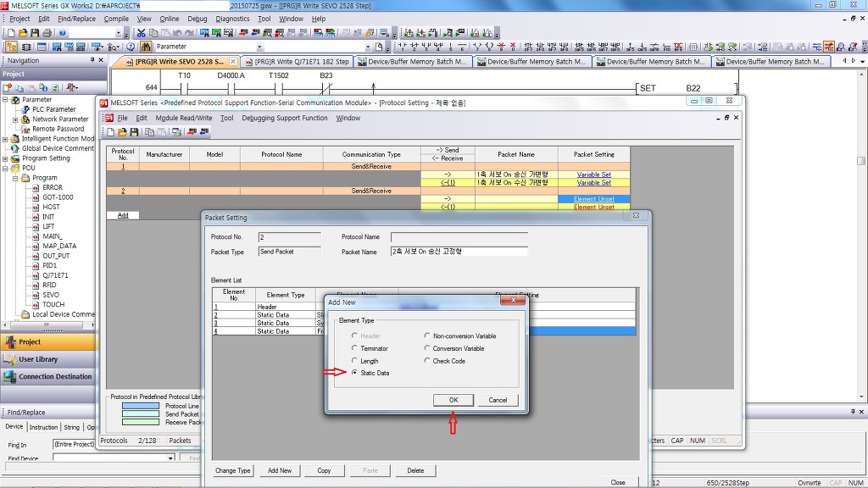Click the Print icon in main toolbar

click(x=47, y=33)
